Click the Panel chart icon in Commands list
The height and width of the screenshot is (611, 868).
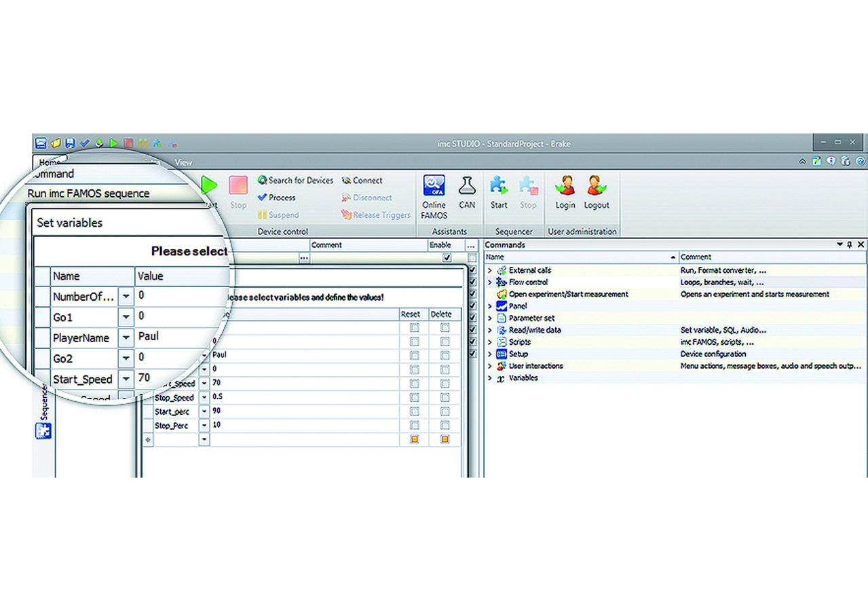[502, 306]
